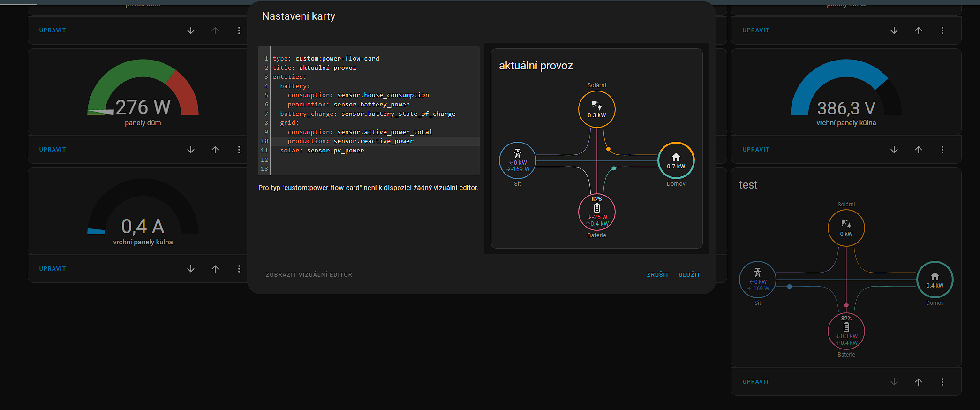Click code line 'solar: sensor.pv_power'
Image resolution: width=980 pixels, height=410 pixels.
click(322, 151)
